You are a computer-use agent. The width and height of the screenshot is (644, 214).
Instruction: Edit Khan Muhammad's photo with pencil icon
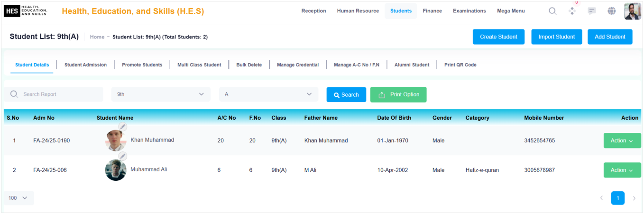(123, 127)
